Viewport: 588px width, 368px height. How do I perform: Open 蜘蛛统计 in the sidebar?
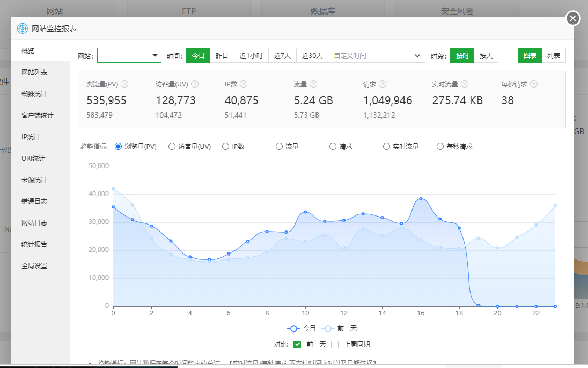click(34, 94)
